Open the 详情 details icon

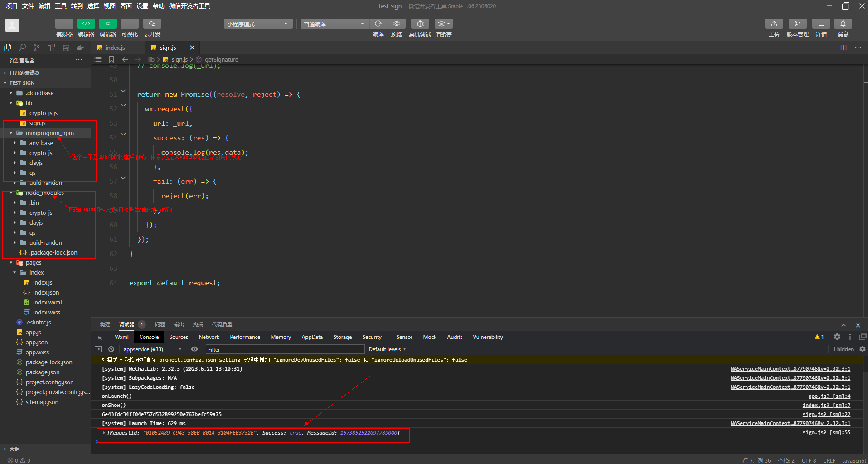point(821,24)
